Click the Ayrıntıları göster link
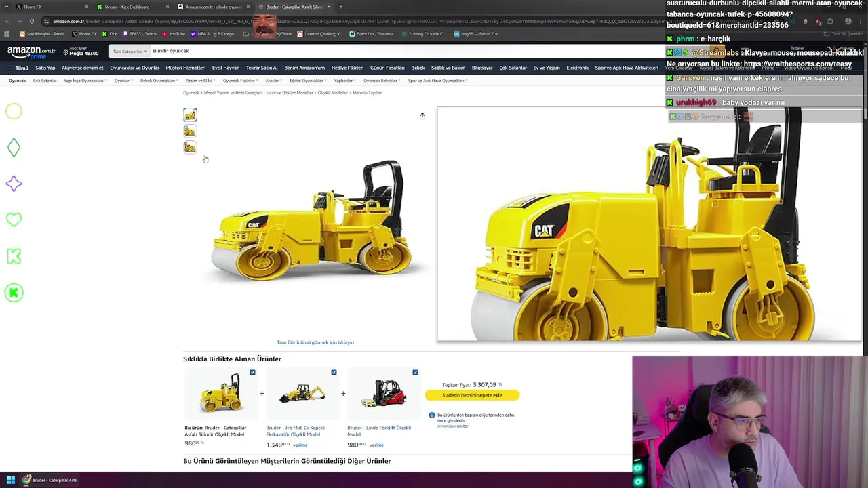This screenshot has width=868, height=488. [x=453, y=426]
